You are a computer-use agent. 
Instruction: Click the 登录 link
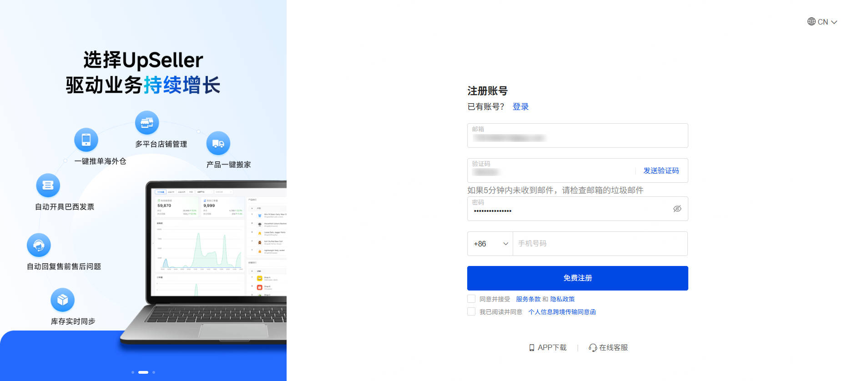(x=520, y=107)
